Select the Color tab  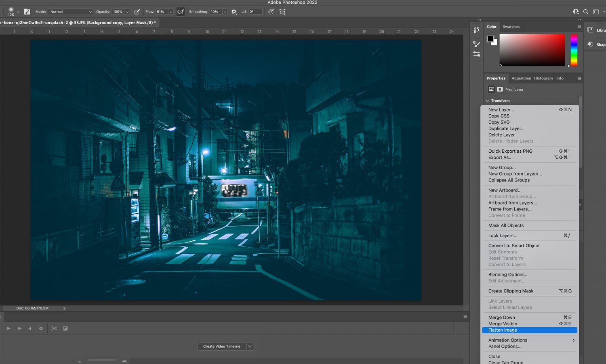(x=492, y=27)
